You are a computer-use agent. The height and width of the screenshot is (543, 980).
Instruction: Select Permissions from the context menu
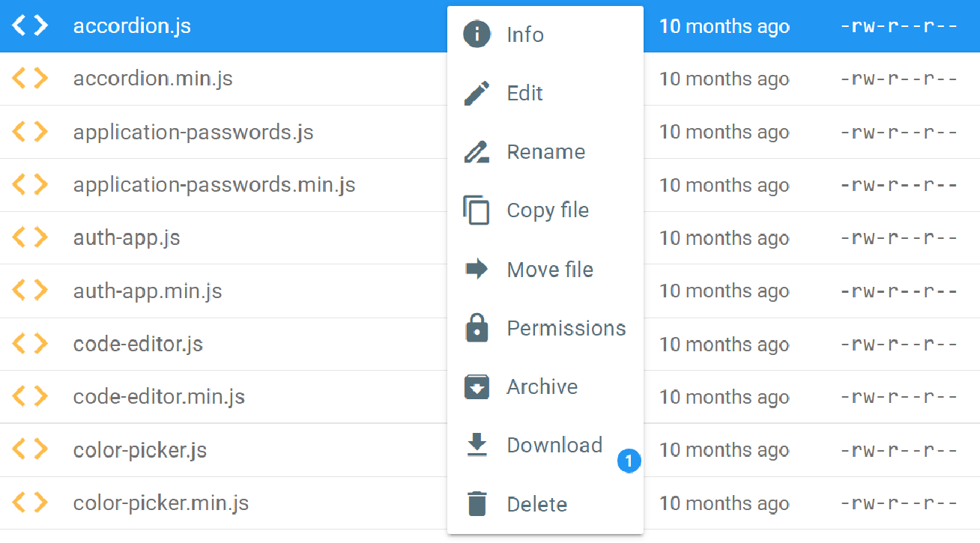pos(566,327)
